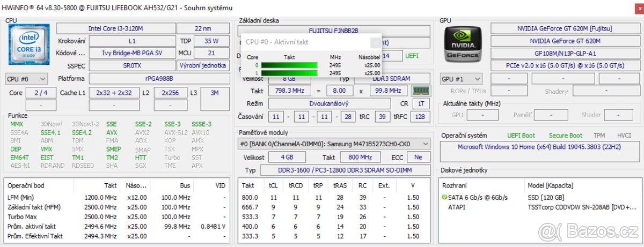Click the TDP 35 W field
The height and width of the screenshot is (247, 644).
pos(211,41)
